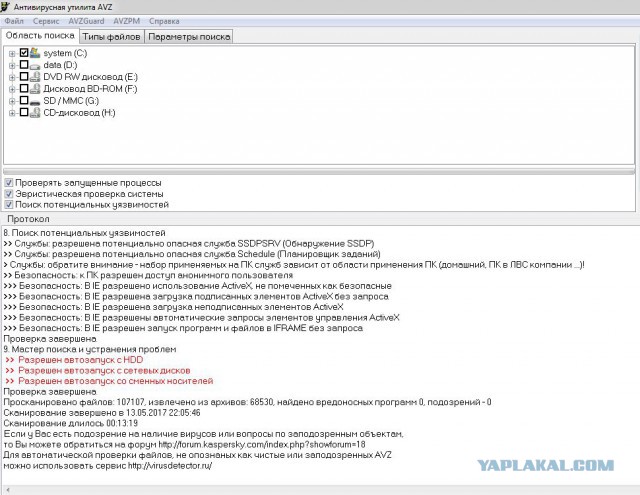This screenshot has height=495, width=640.
Task: Check the CD-дисковод (H:) checkbox
Action: point(24,112)
